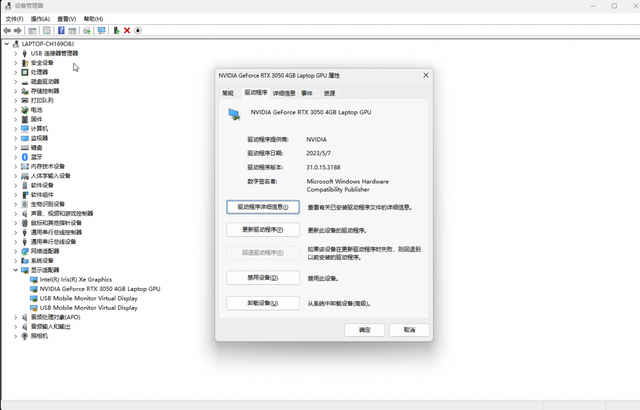640x410 pixels.
Task: Expand the USB 连接器管理器 category
Action: point(16,53)
